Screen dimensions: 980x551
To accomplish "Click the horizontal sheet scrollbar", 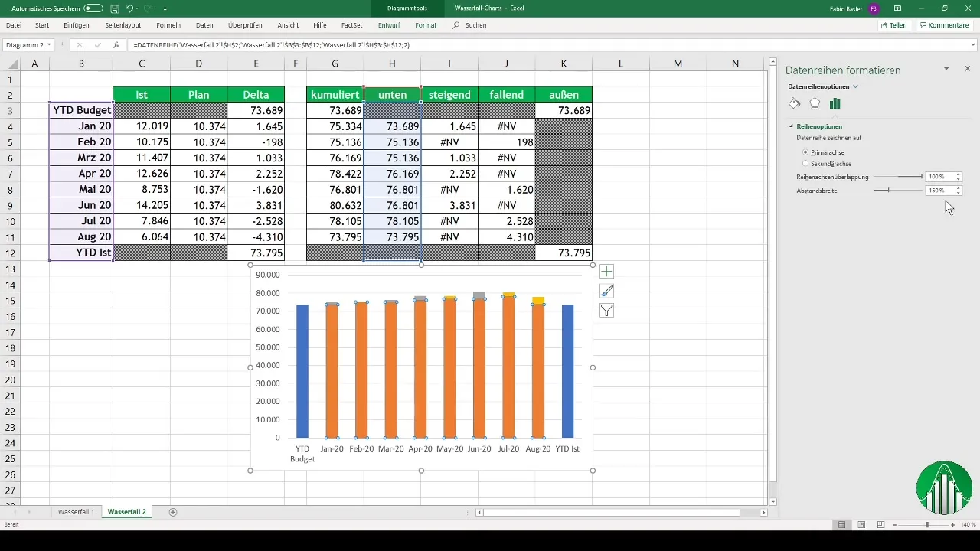I will pos(612,512).
